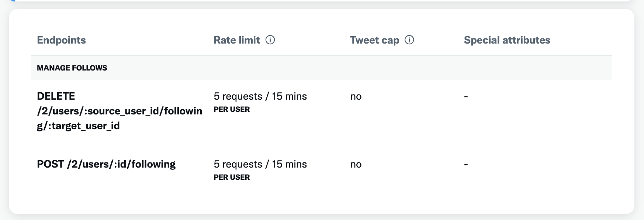Click the Tweet cap column header text
This screenshot has height=220, width=644.
pos(374,40)
